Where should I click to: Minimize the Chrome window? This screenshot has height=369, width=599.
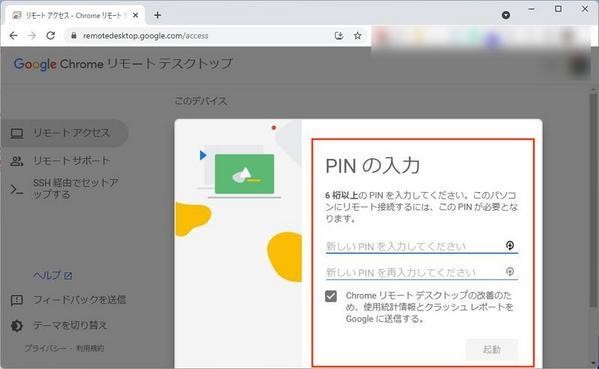pos(531,9)
